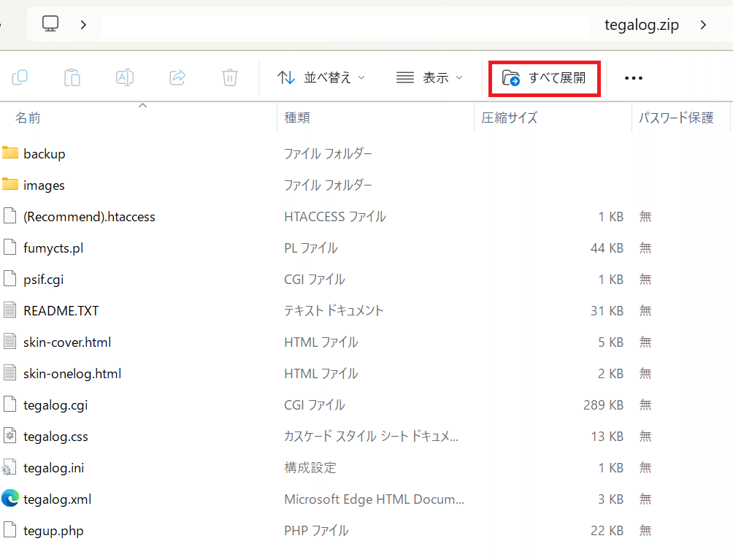Select the tegalog.cgi file name
Image resolution: width=733 pixels, height=560 pixels.
coord(55,405)
